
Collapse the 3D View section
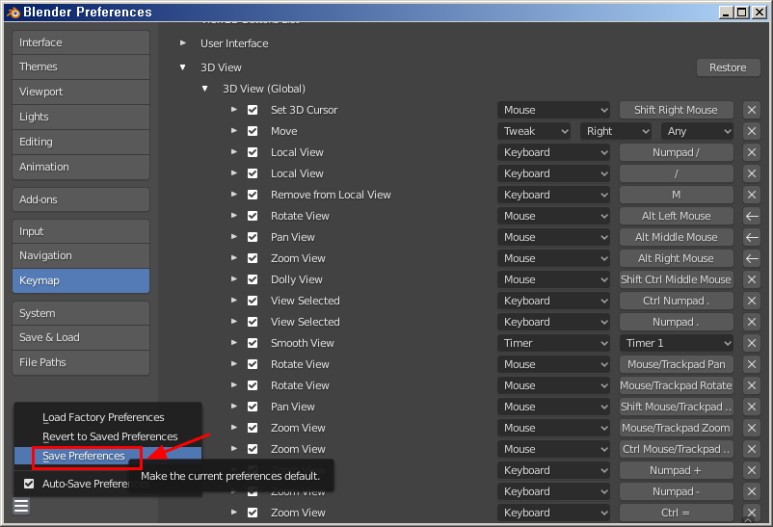[183, 67]
